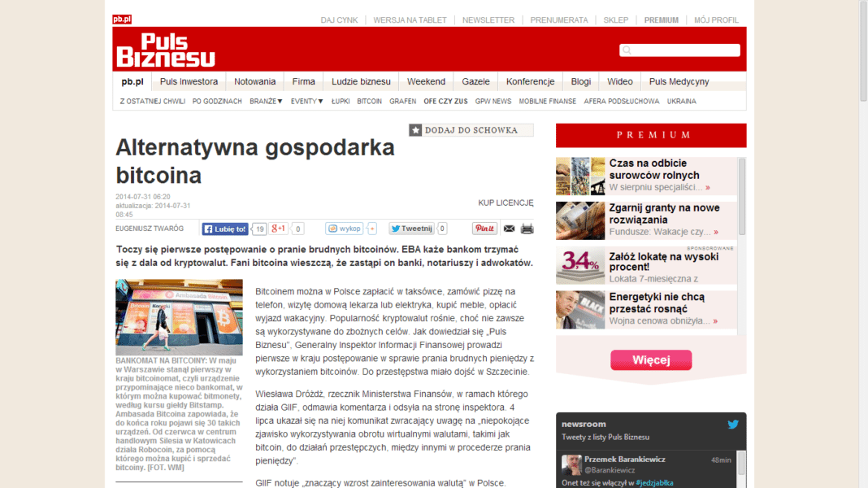Open the Puls Medycyny tab
This screenshot has height=488, width=868.
click(679, 81)
